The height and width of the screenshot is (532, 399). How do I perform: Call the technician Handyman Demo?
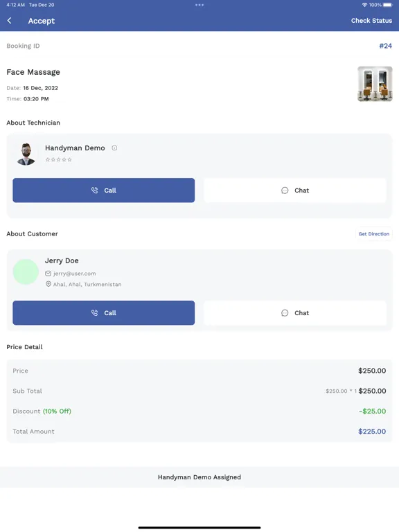pyautogui.click(x=104, y=190)
